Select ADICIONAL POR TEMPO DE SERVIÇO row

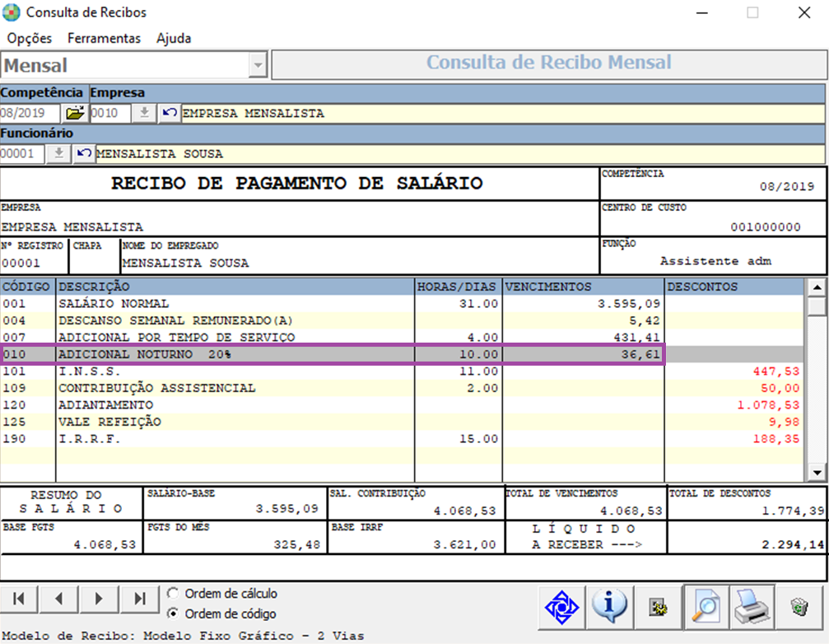click(402, 338)
